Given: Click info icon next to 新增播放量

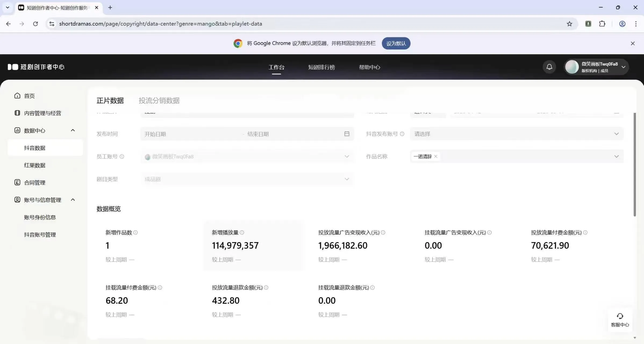Looking at the screenshot, I should [x=242, y=232].
